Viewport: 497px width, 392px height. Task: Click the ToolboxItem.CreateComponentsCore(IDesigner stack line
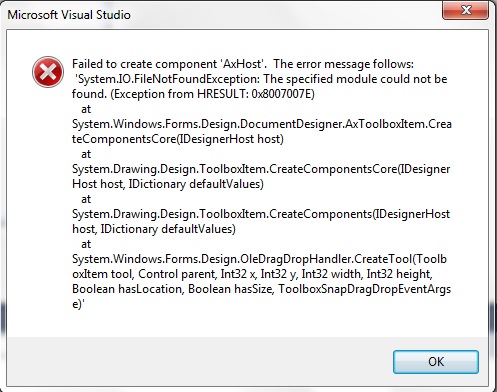point(261,169)
